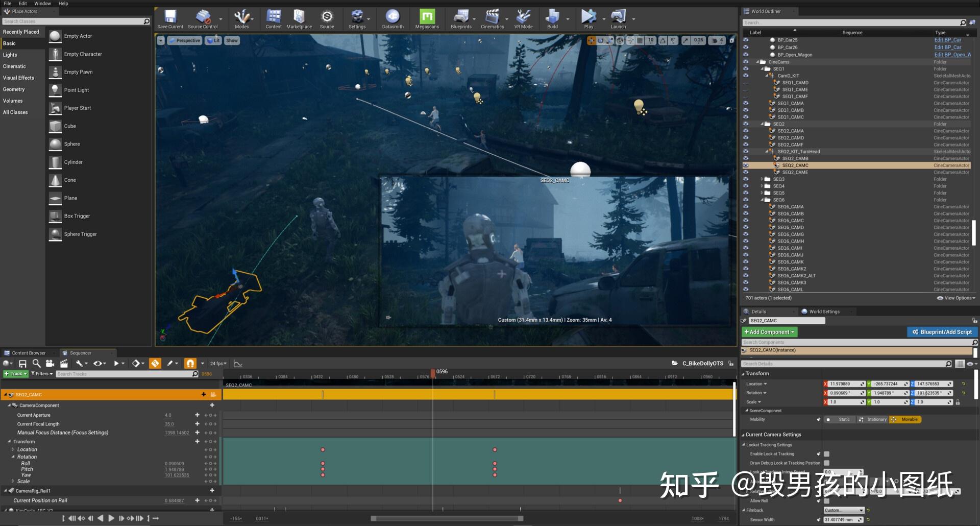
Task: Toggle the Sequencer snapping magnet button
Action: point(190,363)
